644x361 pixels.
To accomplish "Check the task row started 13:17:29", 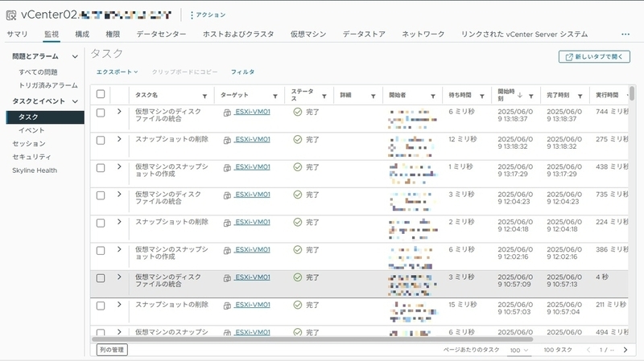I will [x=100, y=168].
